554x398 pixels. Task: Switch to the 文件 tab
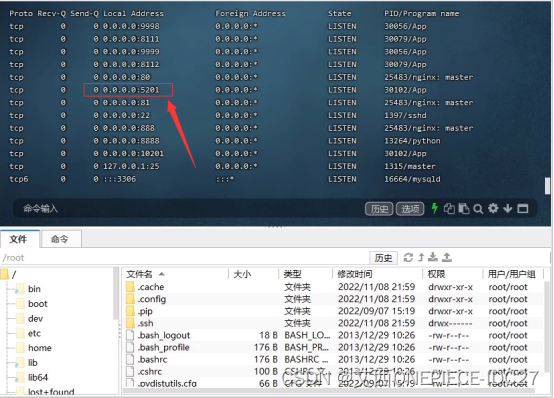click(x=19, y=239)
